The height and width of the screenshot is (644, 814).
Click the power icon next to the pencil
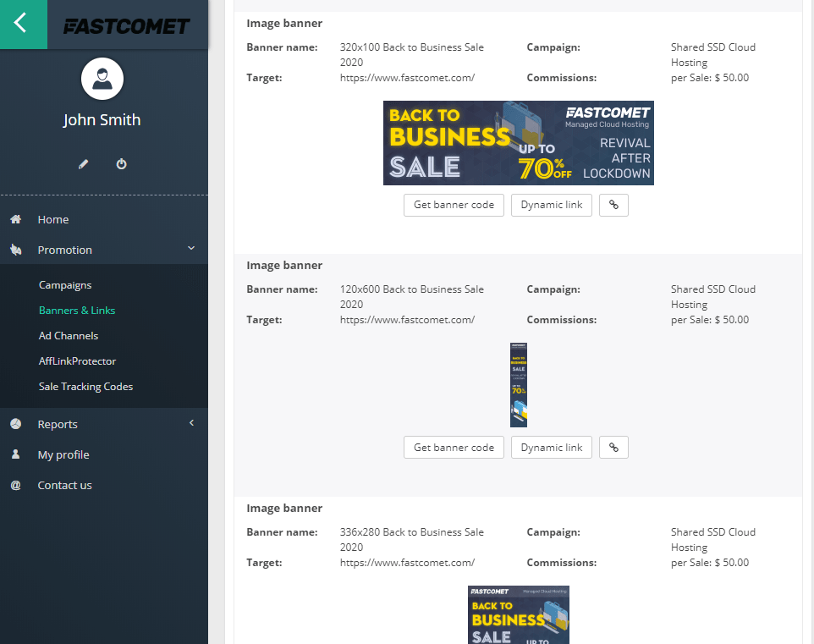click(121, 163)
